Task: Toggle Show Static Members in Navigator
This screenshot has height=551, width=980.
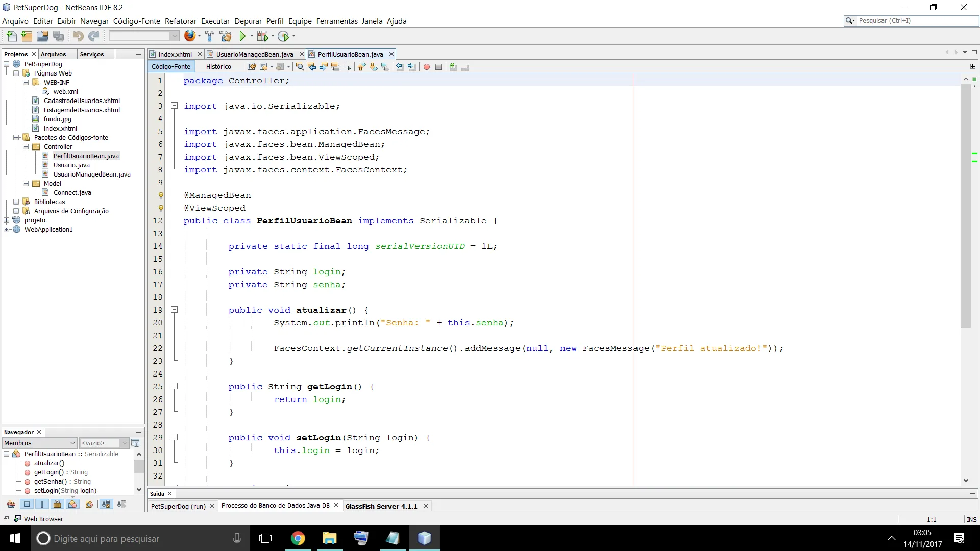Action: coord(42,504)
